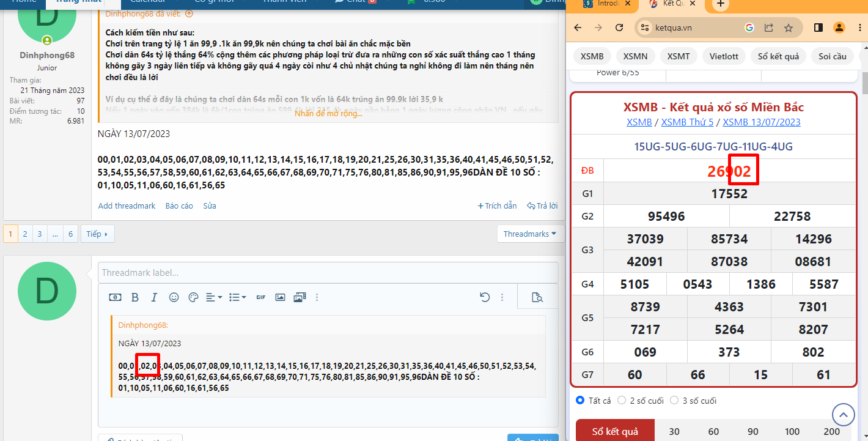The image size is (868, 441).
Task: Go back in the ketqua.vn browser
Action: point(578,28)
